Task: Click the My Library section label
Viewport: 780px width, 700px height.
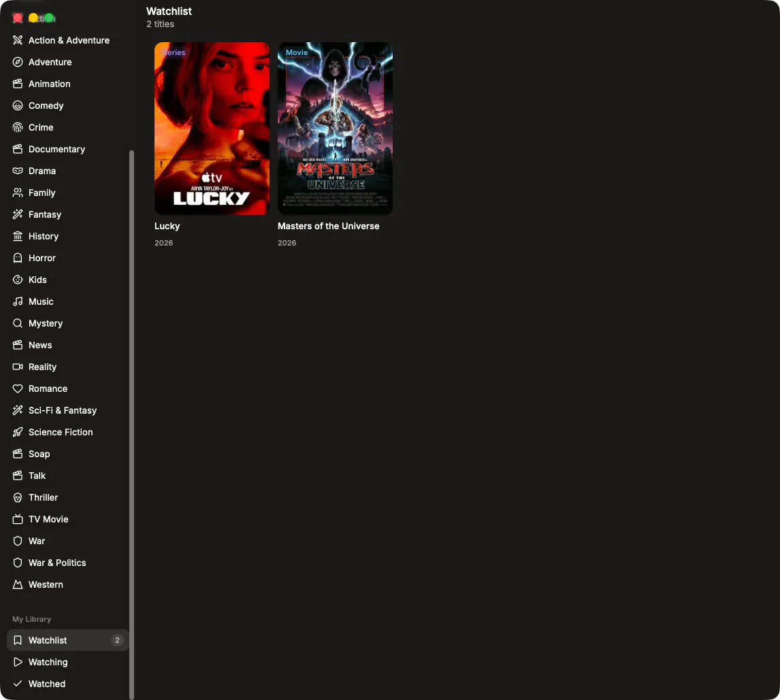Action: (x=32, y=619)
